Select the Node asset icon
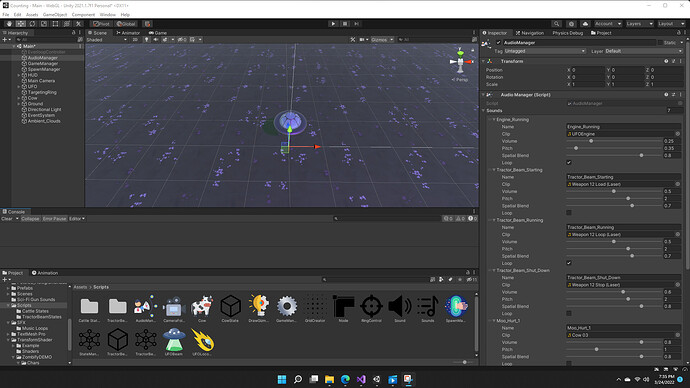Viewport: 690px width, 388px height. pyautogui.click(x=343, y=306)
